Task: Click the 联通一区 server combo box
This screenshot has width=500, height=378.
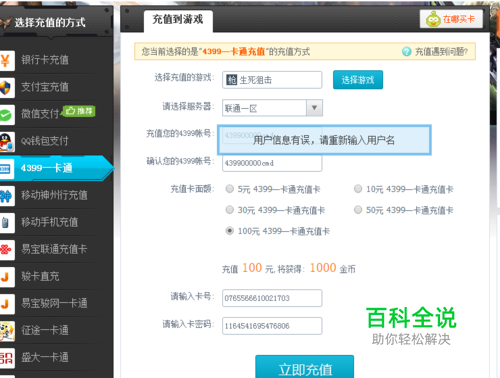Action: 272,108
